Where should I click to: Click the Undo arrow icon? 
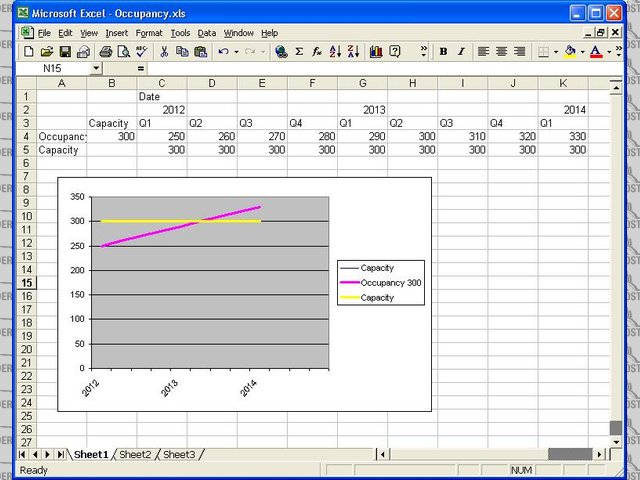click(223, 51)
